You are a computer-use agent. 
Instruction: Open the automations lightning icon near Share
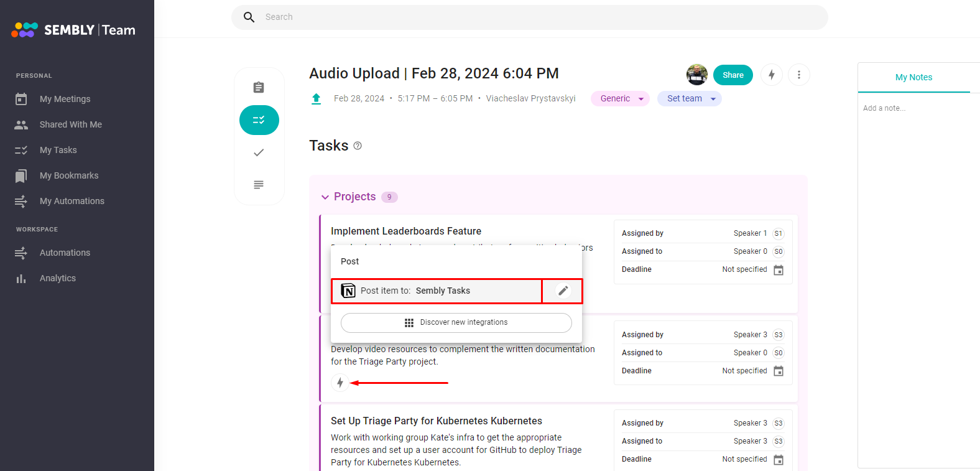[772, 75]
